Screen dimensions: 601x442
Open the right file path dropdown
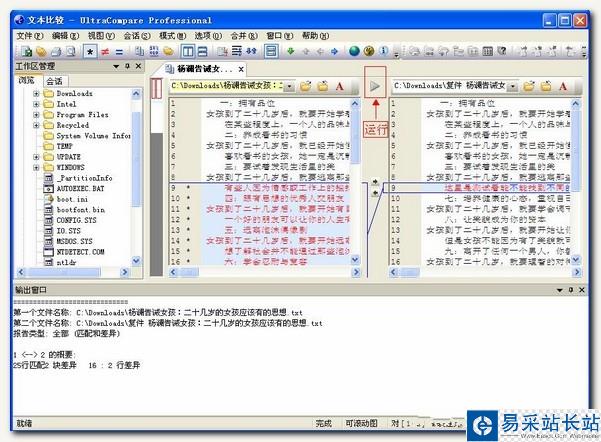pos(512,87)
